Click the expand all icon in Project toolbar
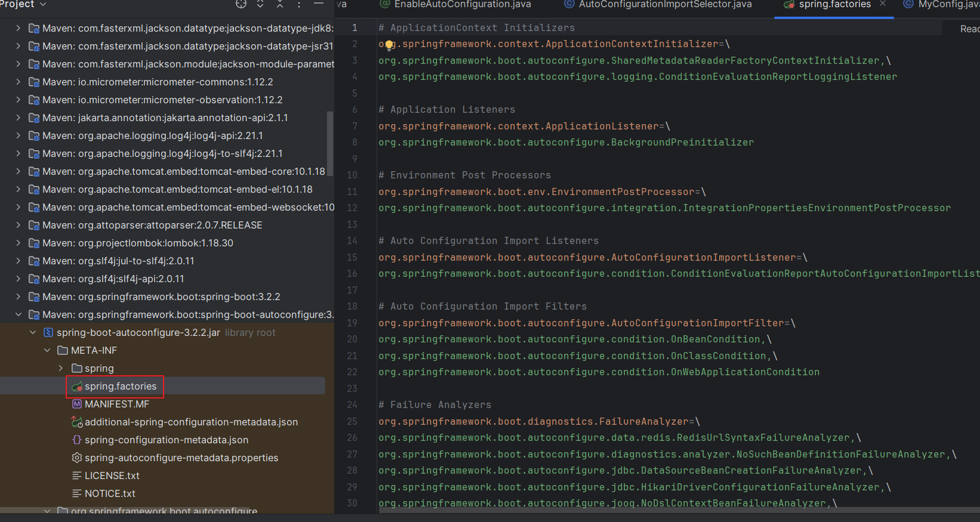The width and height of the screenshot is (980, 522). coord(260,4)
